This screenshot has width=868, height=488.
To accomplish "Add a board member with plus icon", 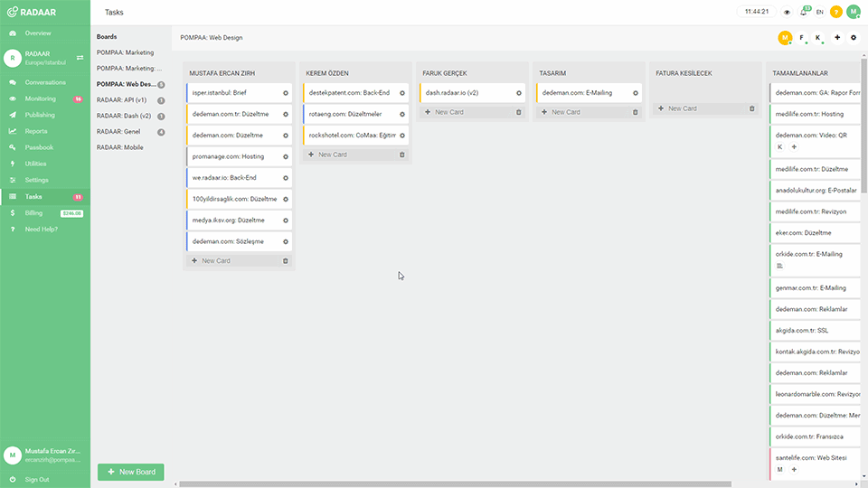I will click(837, 38).
